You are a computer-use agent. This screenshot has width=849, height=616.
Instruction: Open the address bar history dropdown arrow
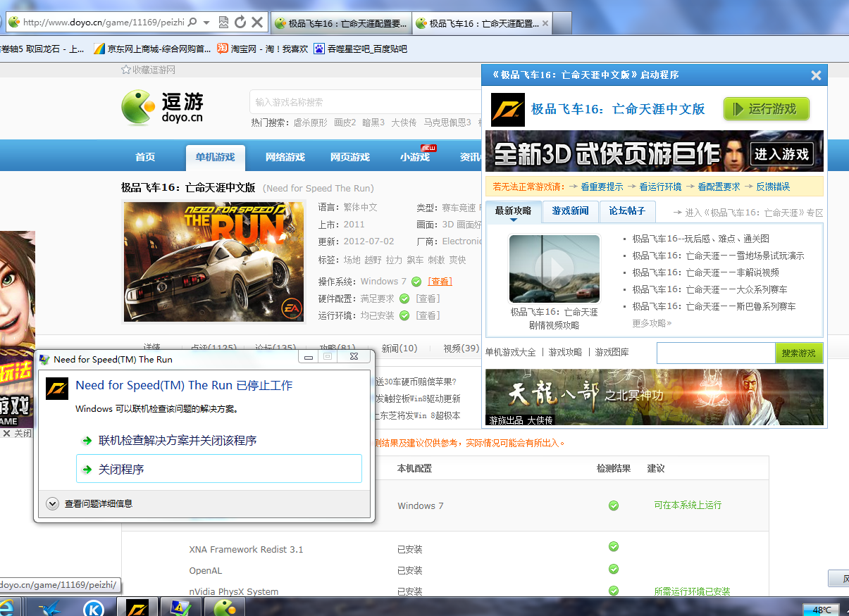point(206,23)
